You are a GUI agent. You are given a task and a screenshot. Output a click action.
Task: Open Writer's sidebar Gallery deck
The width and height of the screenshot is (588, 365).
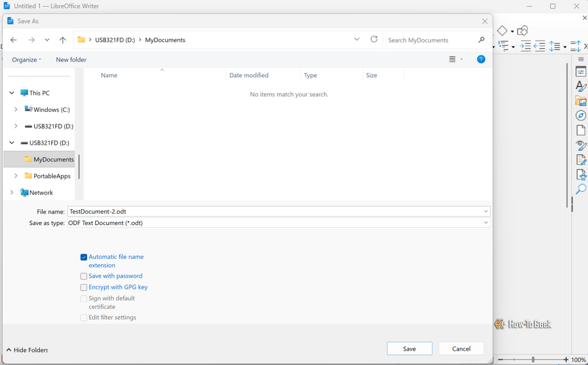pyautogui.click(x=581, y=101)
